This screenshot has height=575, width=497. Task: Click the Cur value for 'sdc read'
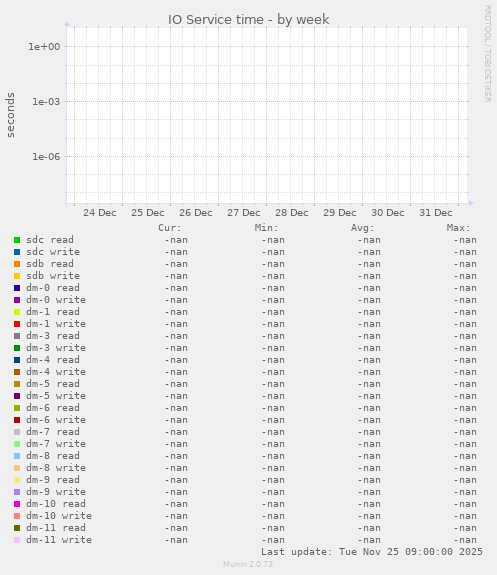click(176, 240)
